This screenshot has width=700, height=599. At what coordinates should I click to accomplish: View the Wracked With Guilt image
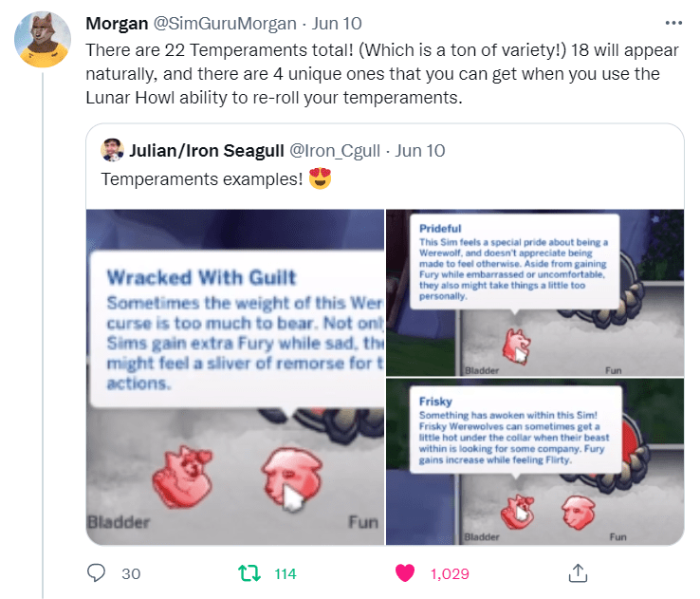coord(235,377)
